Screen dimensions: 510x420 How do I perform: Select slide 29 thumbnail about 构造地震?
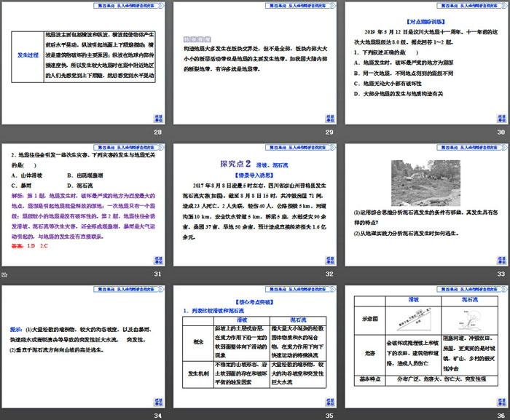click(255, 63)
